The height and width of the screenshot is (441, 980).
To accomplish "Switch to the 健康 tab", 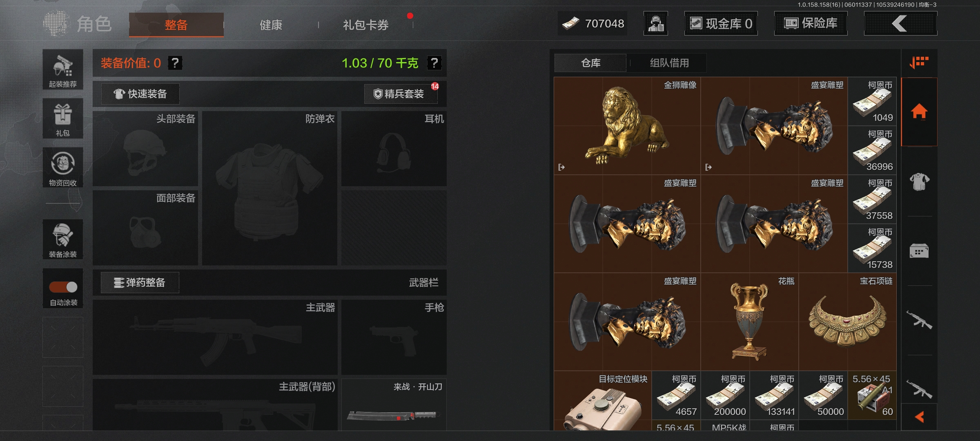I will pos(271,25).
